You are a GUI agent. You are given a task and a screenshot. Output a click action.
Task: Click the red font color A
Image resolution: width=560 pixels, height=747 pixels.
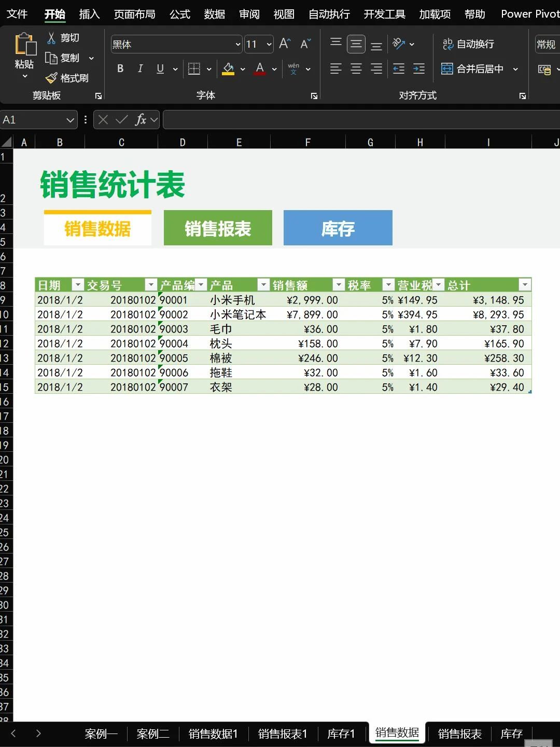(260, 68)
